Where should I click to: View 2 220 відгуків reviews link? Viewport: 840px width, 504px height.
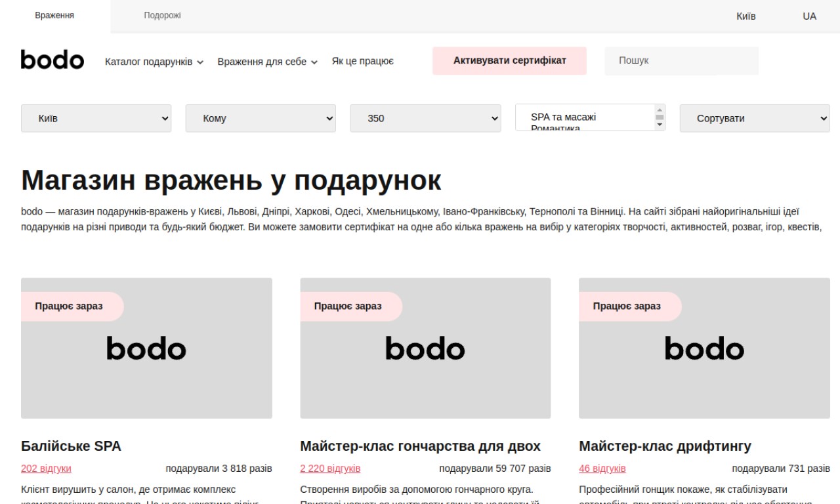tap(330, 469)
